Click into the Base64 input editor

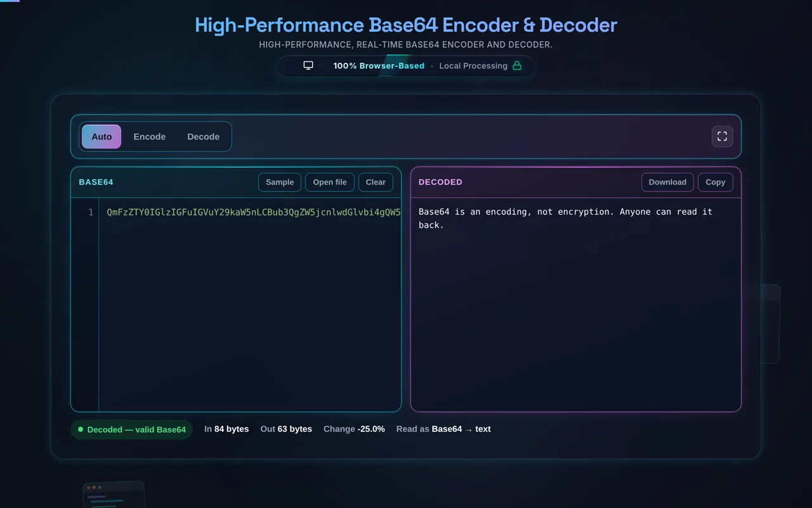click(x=250, y=305)
